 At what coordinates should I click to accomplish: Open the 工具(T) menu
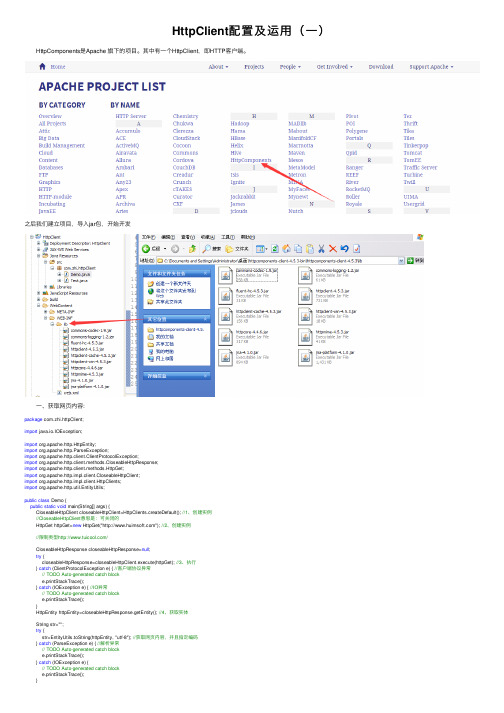(228, 237)
